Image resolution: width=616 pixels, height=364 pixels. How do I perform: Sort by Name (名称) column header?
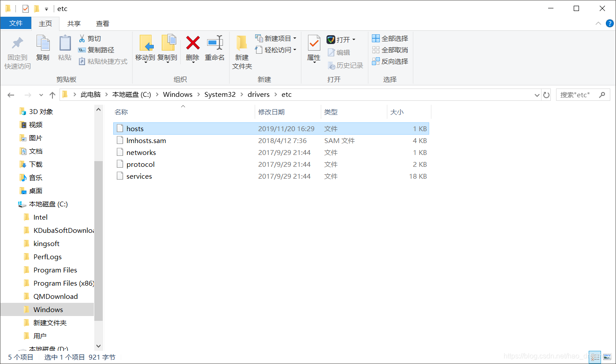(x=184, y=112)
